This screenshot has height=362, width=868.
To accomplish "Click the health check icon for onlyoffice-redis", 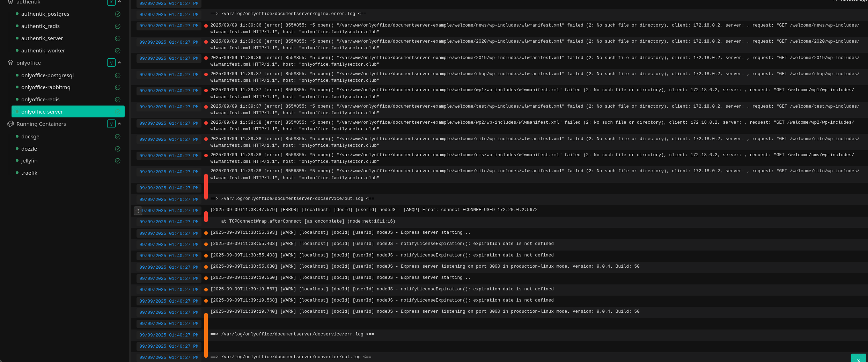I will pos(118,100).
